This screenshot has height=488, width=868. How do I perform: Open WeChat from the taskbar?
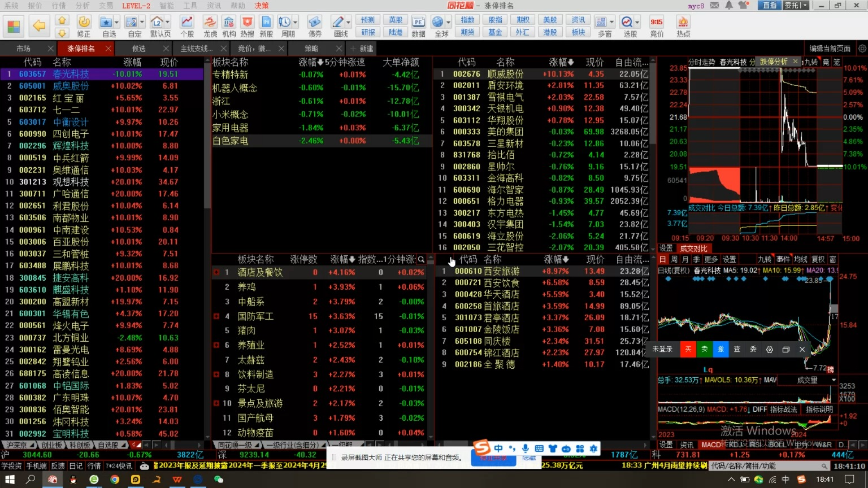pyautogui.click(x=219, y=480)
